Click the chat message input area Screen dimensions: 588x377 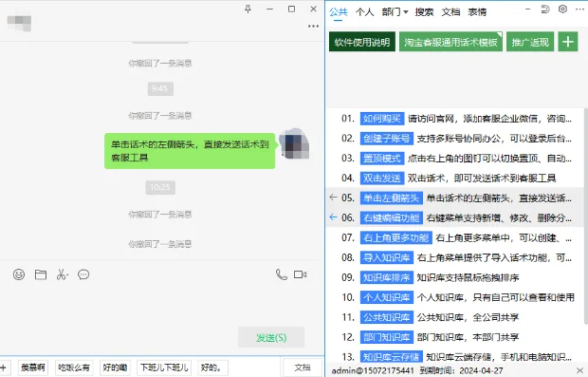point(162,304)
